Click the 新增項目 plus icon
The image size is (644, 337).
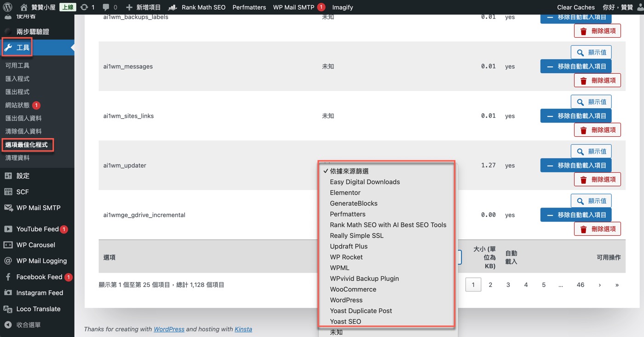coord(129,7)
